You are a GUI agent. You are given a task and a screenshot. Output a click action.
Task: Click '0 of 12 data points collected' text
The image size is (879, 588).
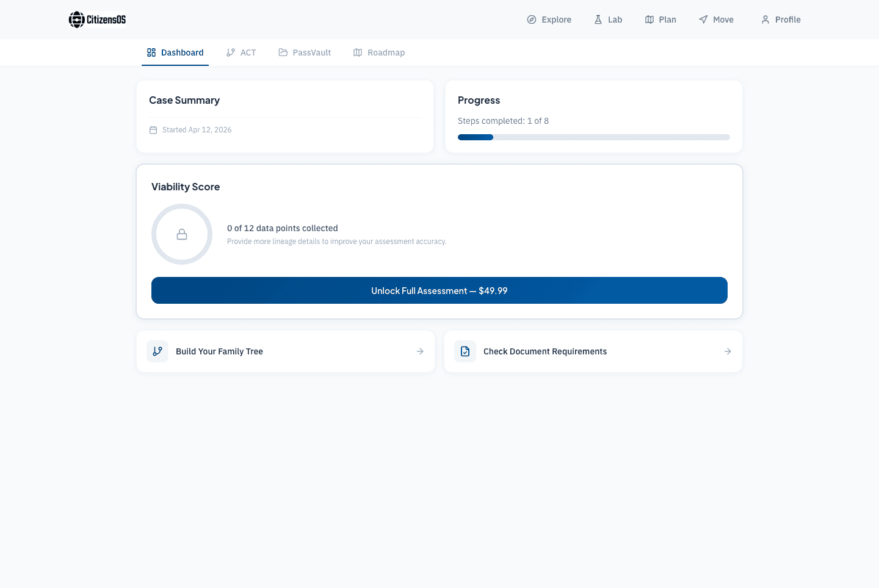click(x=283, y=228)
